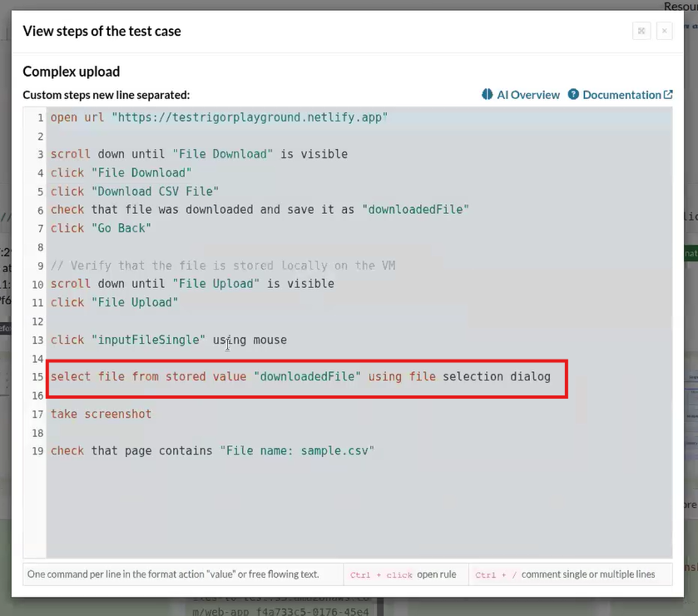Image resolution: width=698 pixels, height=616 pixels.
Task: Click the external link icon after Documentation
Action: coord(667,95)
